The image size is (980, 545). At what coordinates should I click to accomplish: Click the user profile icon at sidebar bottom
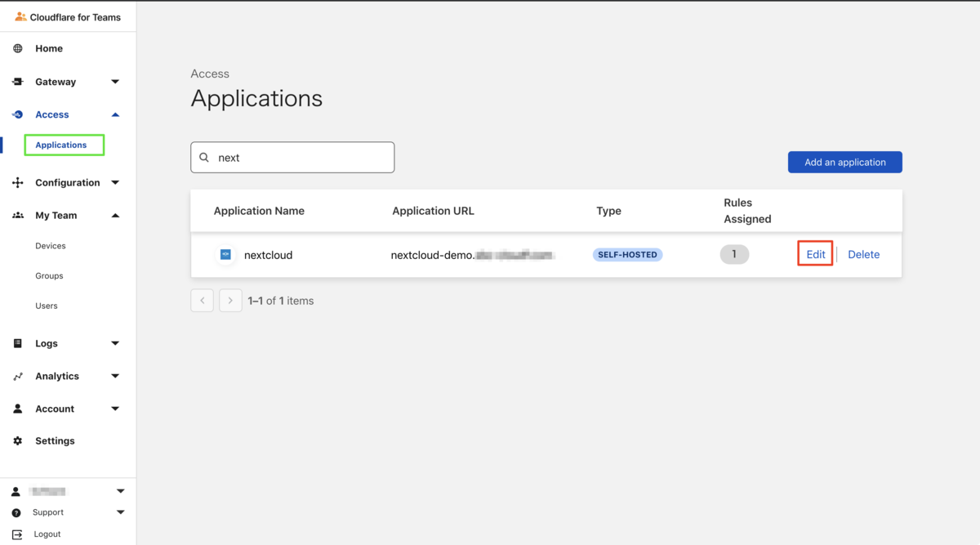click(16, 491)
